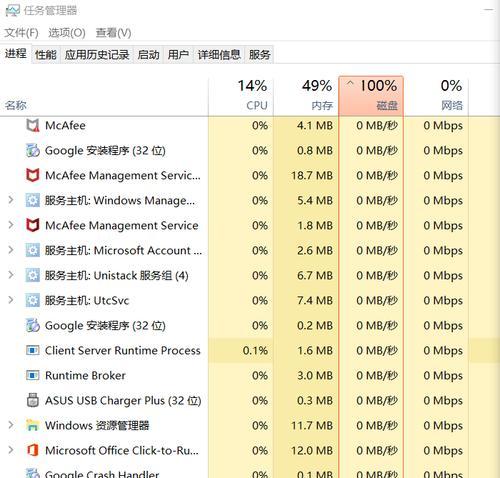The image size is (500, 478).
Task: Expand the 服务主机: Microsoft Account entry
Action: click(x=11, y=250)
